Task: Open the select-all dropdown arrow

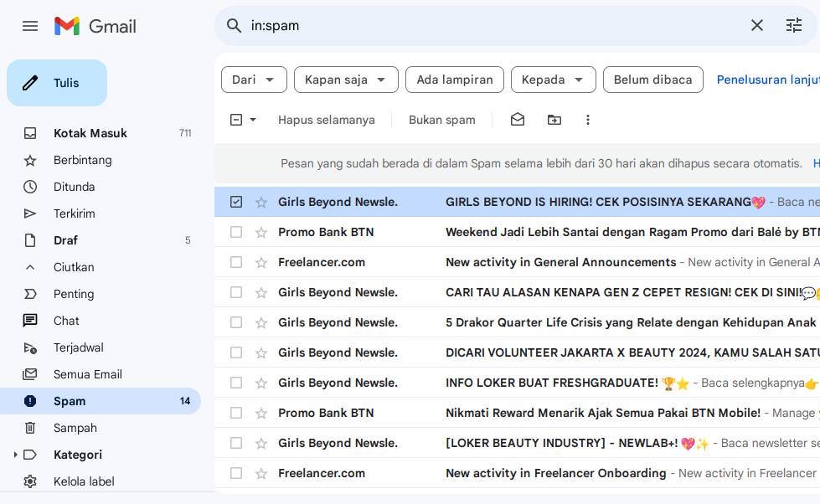Action: 253,120
